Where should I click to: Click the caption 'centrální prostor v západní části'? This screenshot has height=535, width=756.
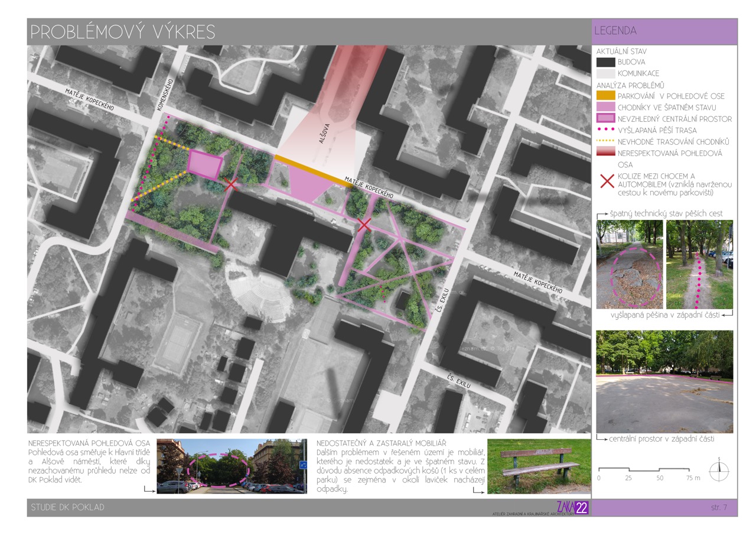pyautogui.click(x=661, y=439)
